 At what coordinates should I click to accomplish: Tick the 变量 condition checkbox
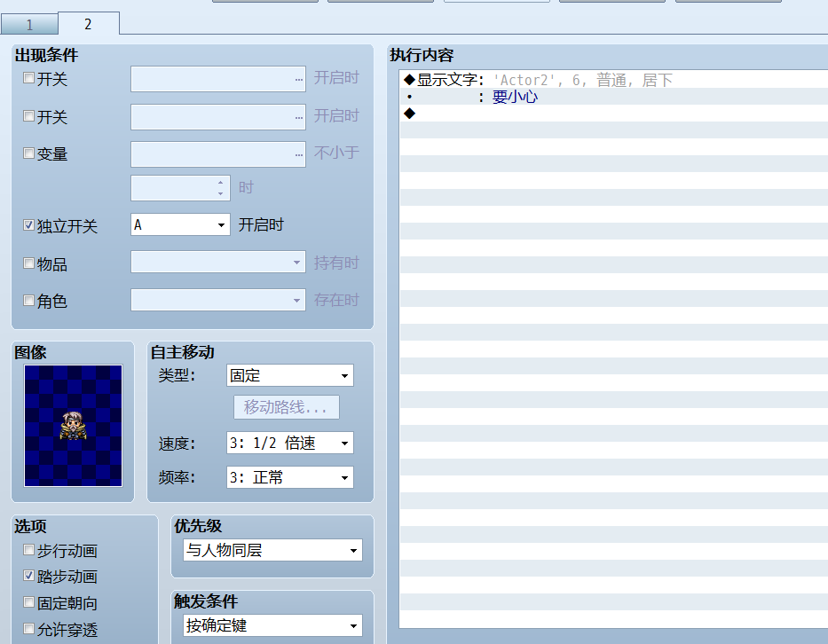tap(29, 153)
